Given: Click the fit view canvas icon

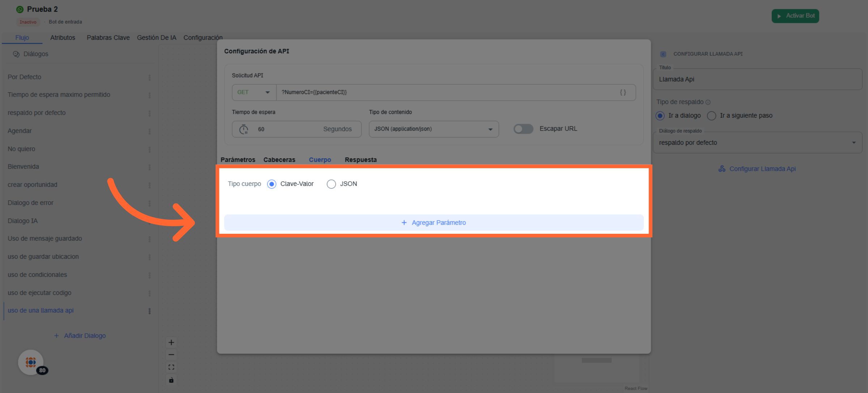Looking at the screenshot, I should tap(171, 367).
